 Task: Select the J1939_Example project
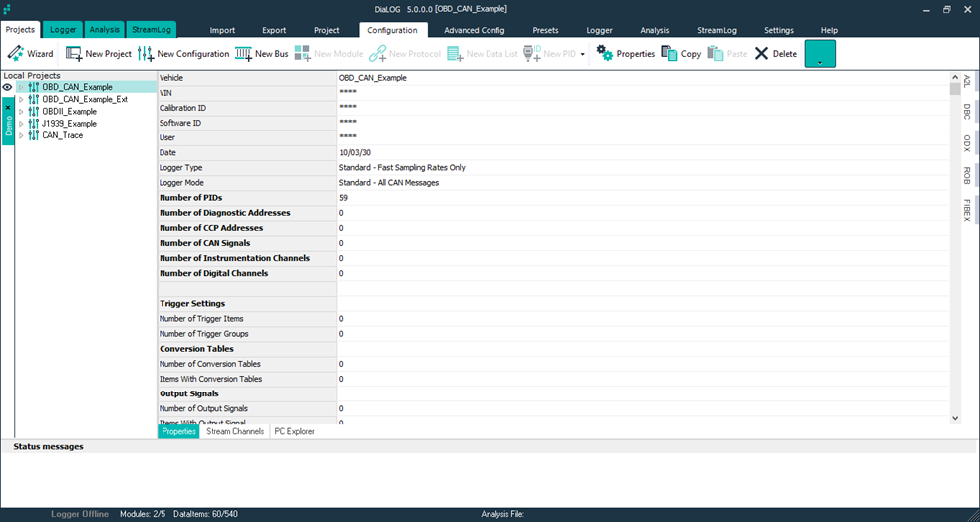(69, 124)
